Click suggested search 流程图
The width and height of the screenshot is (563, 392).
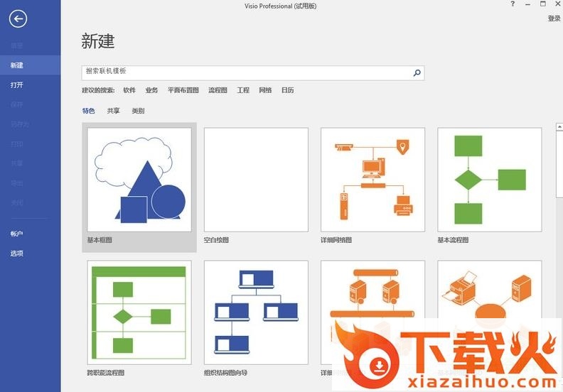(x=218, y=90)
